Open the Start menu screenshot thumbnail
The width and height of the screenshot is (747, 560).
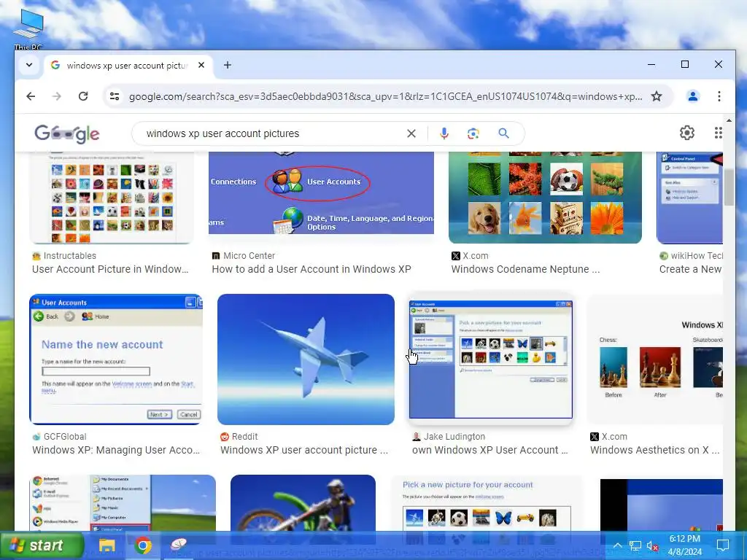pos(123,503)
